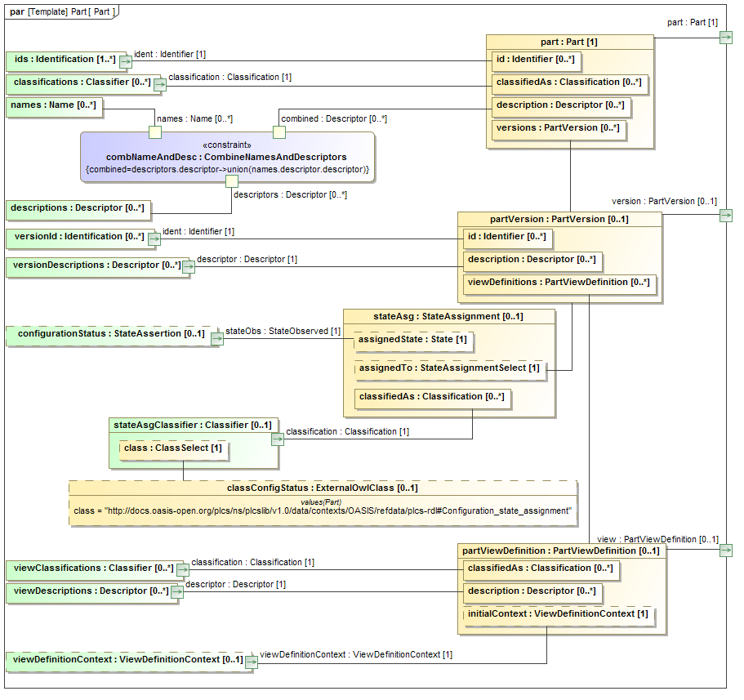Image resolution: width=744 pixels, height=700 pixels.
Task: Click the partVersion : PartVersion block header
Action: (559, 219)
